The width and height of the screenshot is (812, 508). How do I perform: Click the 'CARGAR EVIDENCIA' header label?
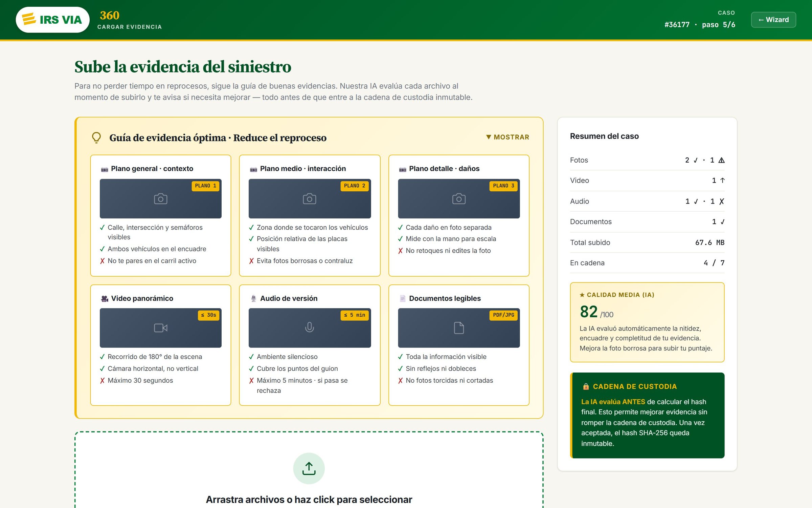130,27
